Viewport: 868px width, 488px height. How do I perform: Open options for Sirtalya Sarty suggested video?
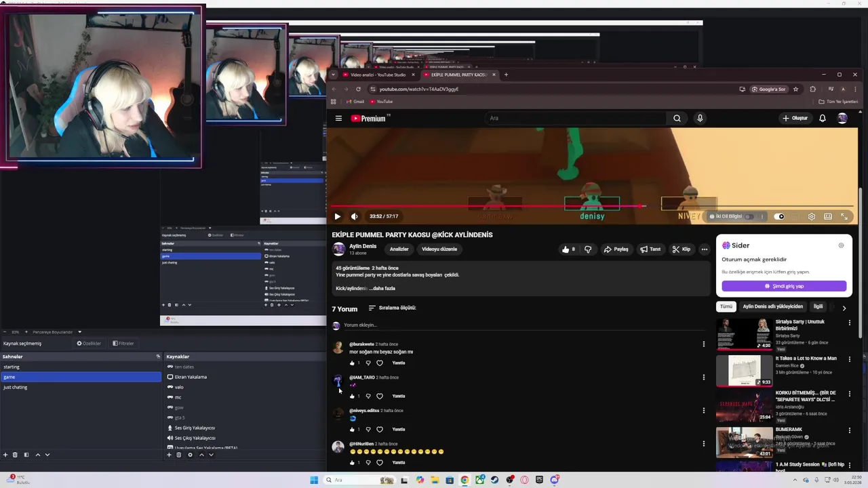(x=849, y=323)
